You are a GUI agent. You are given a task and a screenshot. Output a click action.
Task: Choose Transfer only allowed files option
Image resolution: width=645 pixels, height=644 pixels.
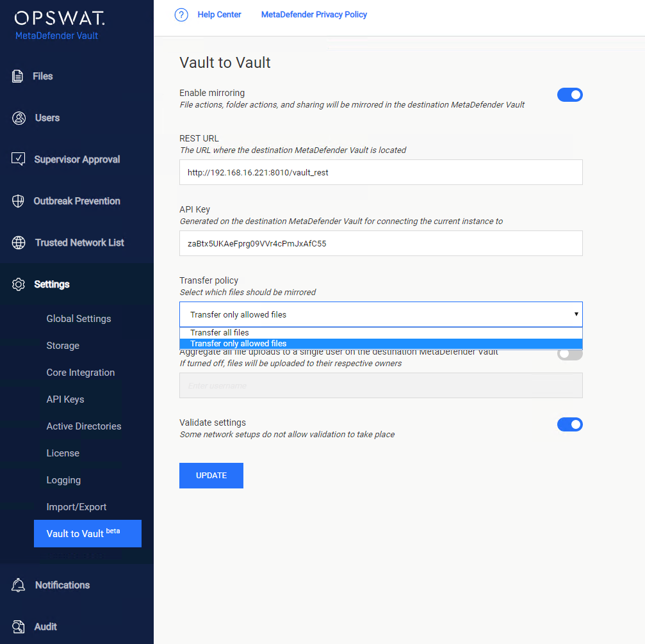[x=380, y=343]
